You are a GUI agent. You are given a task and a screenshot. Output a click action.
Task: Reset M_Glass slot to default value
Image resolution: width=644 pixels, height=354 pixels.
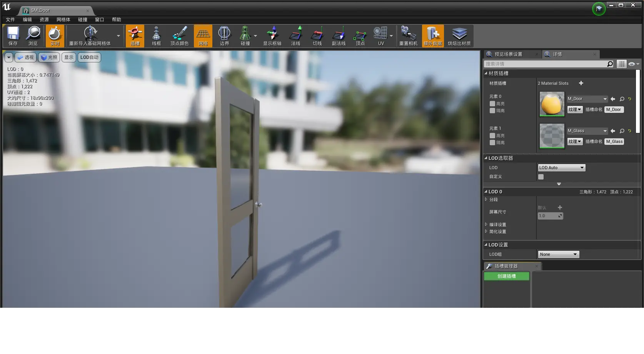(630, 131)
